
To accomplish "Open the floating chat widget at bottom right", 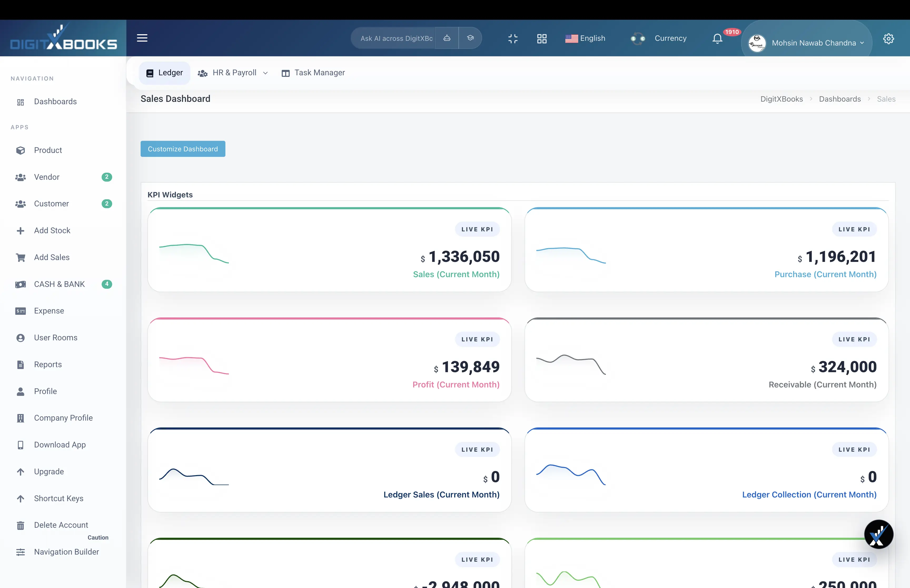I will [x=879, y=534].
